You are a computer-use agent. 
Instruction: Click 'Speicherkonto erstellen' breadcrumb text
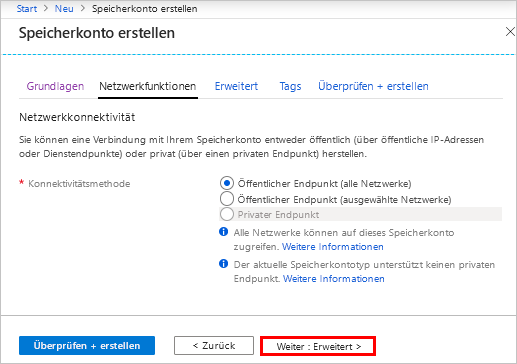click(145, 9)
